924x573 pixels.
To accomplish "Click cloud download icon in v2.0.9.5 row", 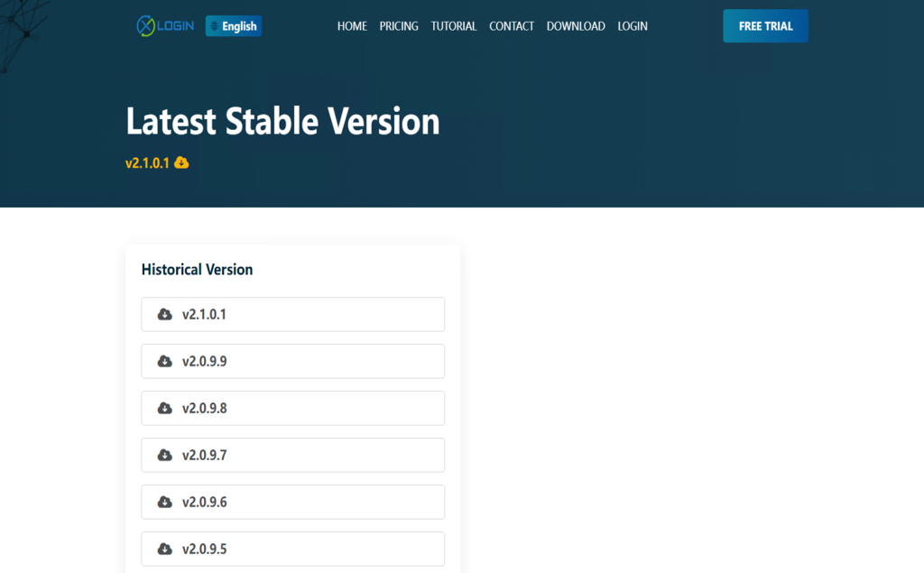I will coord(164,549).
